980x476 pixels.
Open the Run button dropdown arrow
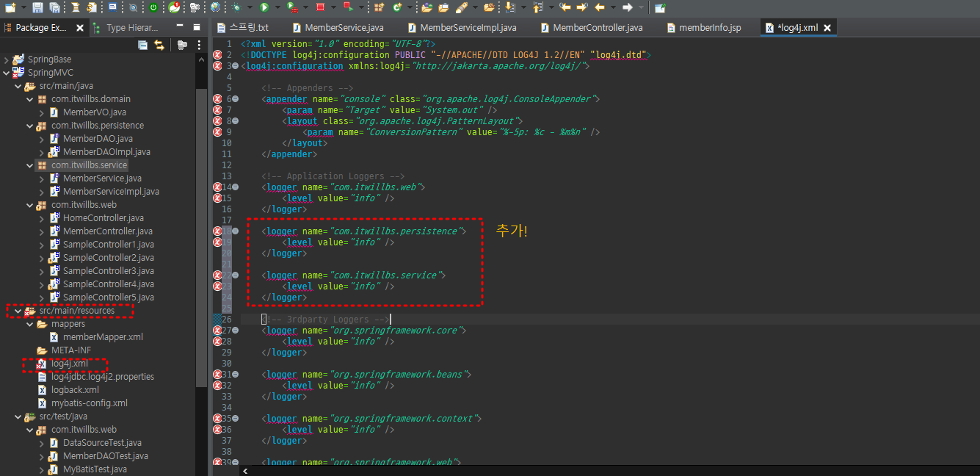click(x=277, y=7)
